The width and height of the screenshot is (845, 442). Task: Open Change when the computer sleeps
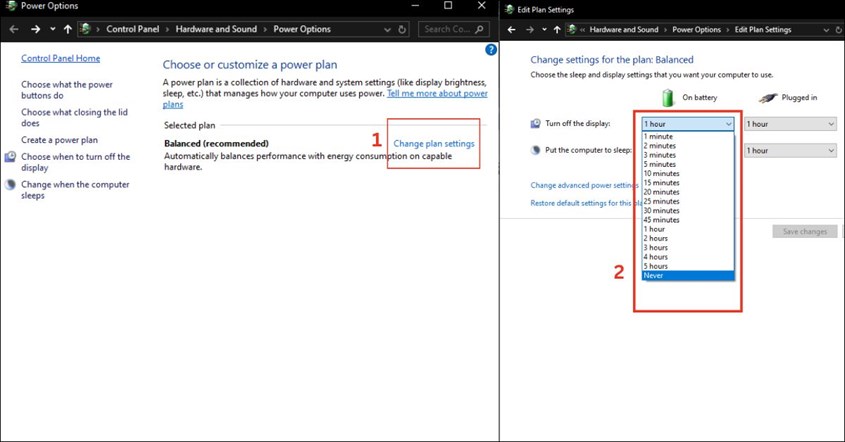[x=75, y=190]
